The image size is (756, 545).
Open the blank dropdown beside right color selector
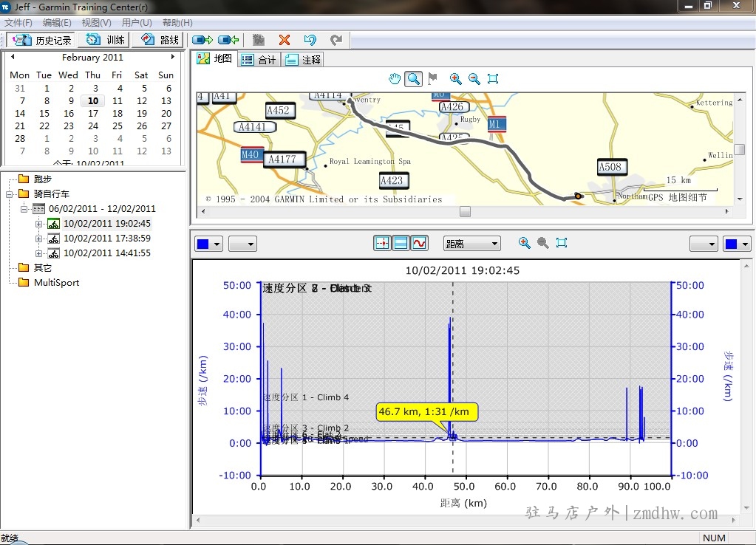704,244
